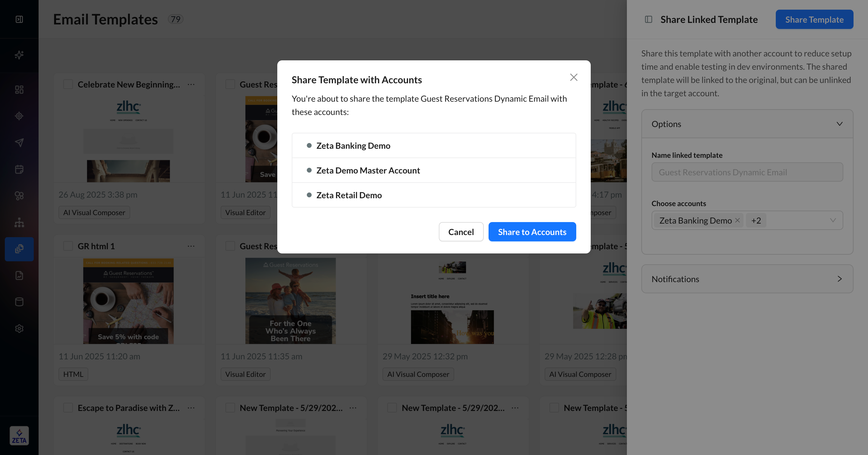The width and height of the screenshot is (868, 455).
Task: Click the Name linked template input field
Action: coord(747,172)
